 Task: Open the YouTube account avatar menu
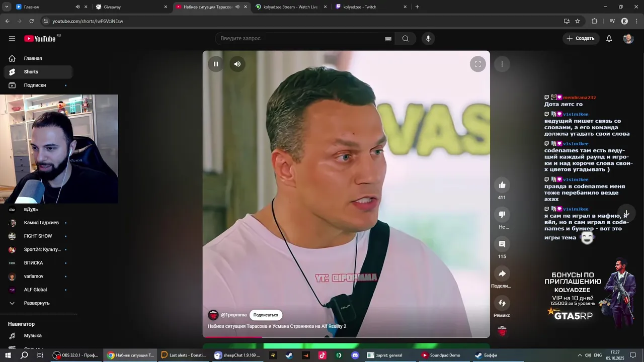pos(628,38)
